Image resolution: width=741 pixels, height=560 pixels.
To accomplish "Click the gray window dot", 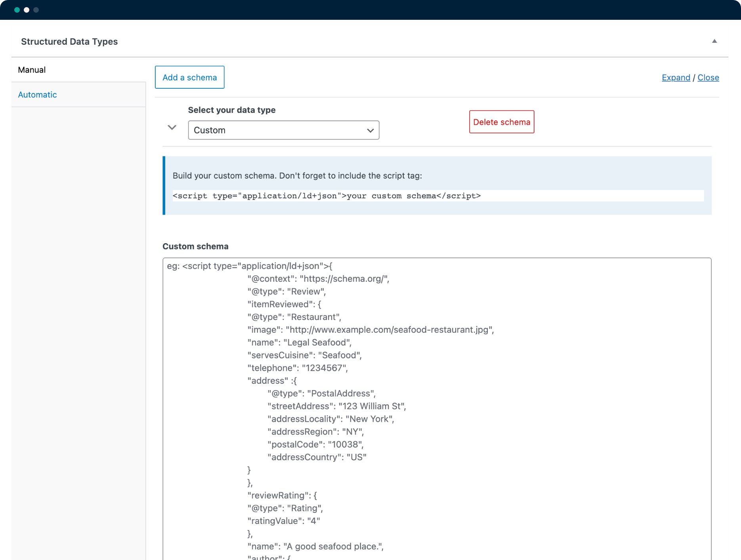I will (x=36, y=10).
